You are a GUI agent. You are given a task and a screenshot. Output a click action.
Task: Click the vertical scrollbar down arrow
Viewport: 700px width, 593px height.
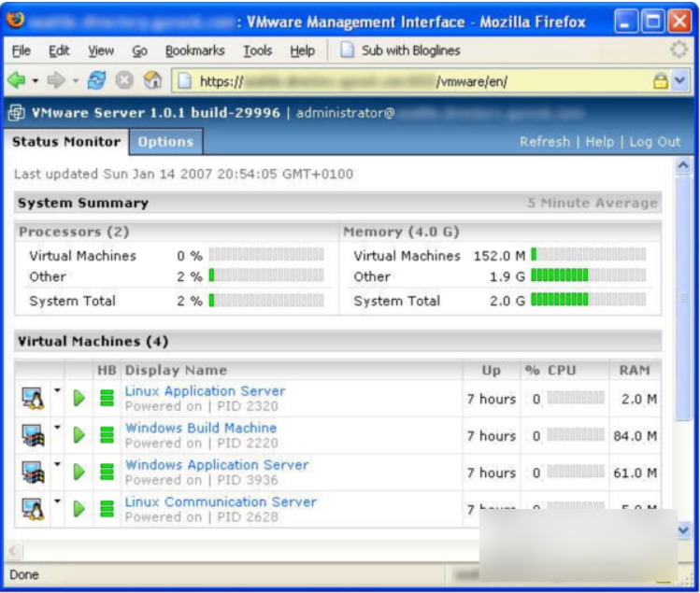pos(683,530)
